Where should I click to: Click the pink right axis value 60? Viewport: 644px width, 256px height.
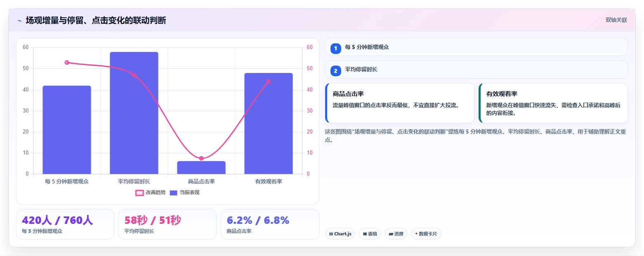310,47
